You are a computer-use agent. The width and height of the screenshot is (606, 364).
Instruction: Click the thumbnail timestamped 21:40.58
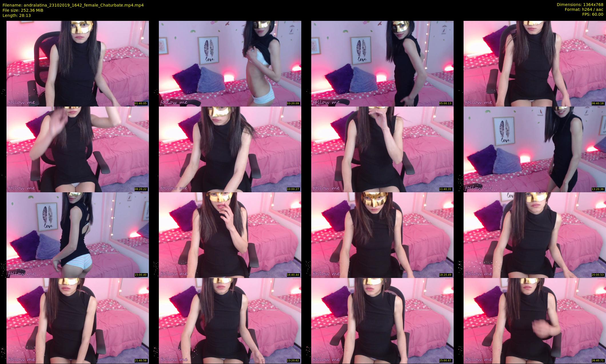77,321
